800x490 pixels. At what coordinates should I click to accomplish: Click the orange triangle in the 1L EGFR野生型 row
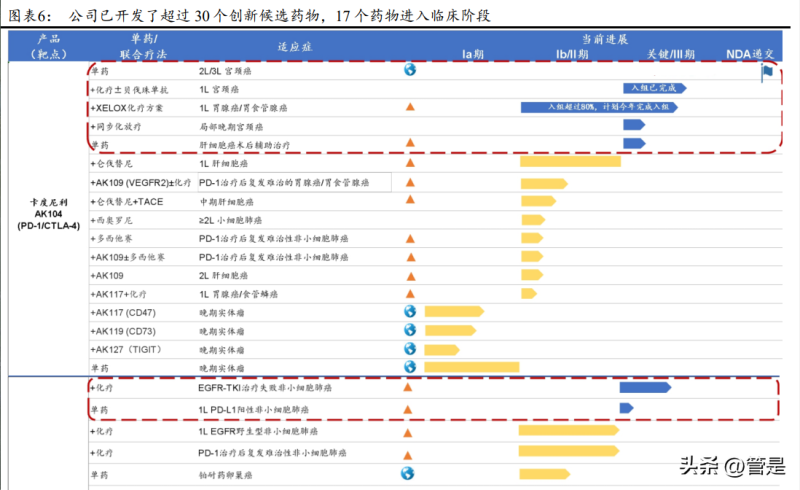[408, 433]
